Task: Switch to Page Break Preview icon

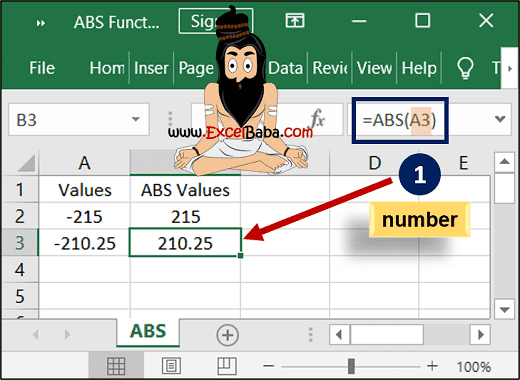Action: 227,366
